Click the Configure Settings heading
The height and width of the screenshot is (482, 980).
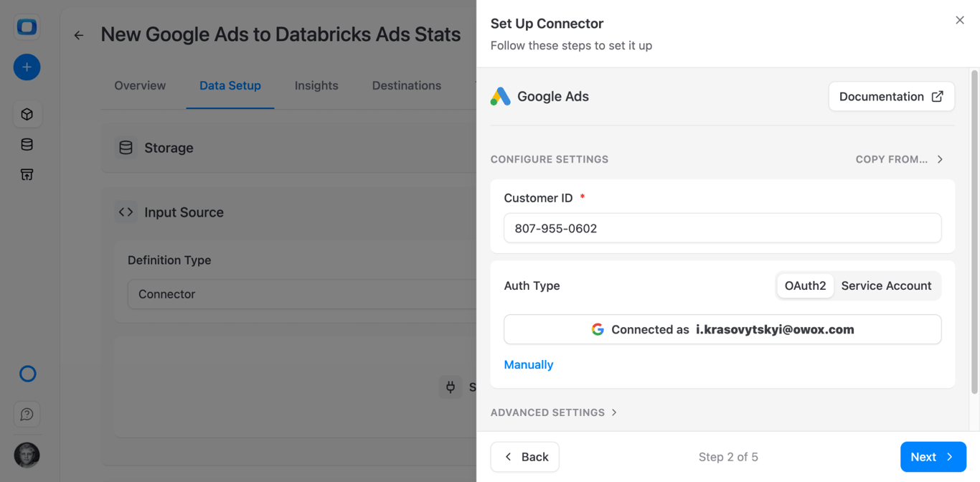550,159
